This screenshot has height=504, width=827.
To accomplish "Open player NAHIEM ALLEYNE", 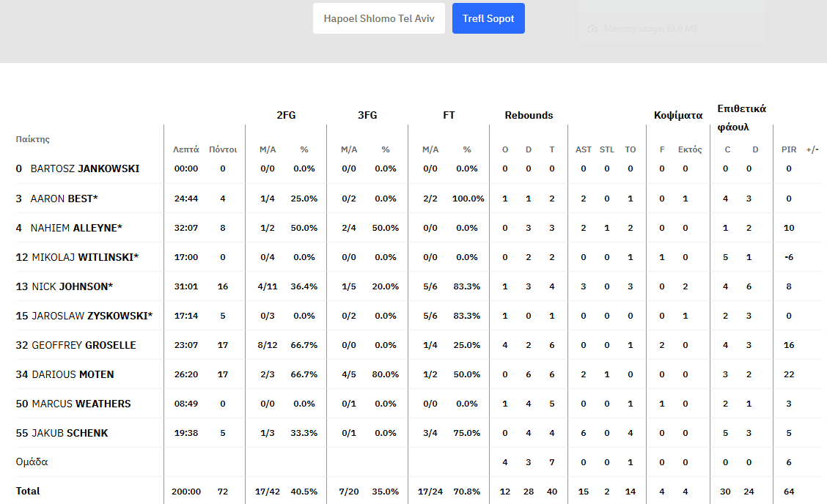I will [76, 228].
